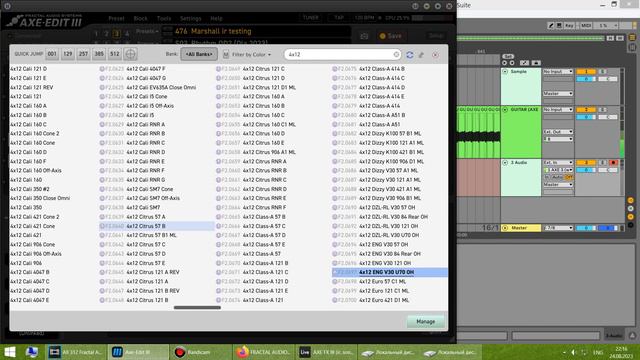Open the Settings menu
The height and width of the screenshot is (360, 640).
[190, 18]
